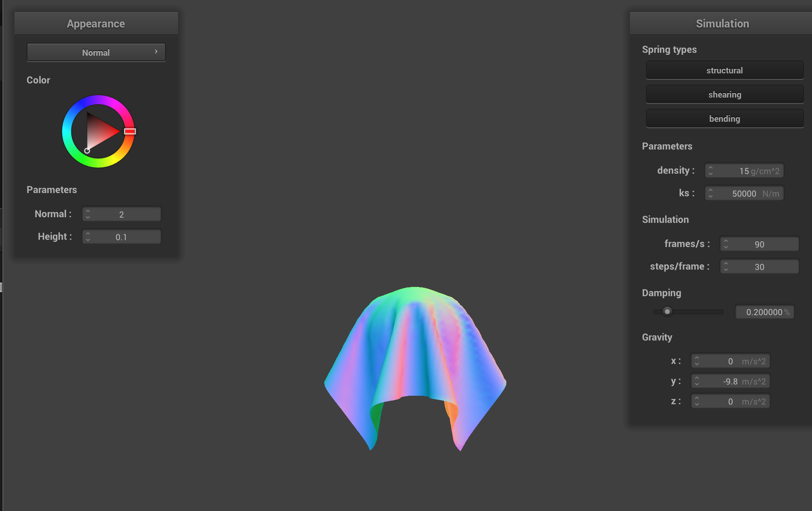Increase frames/s with up arrow

(726, 241)
